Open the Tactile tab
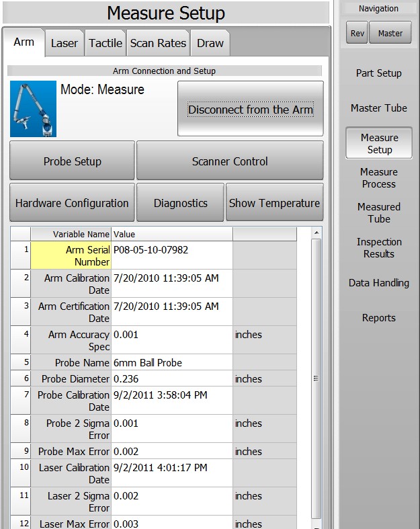 point(106,44)
